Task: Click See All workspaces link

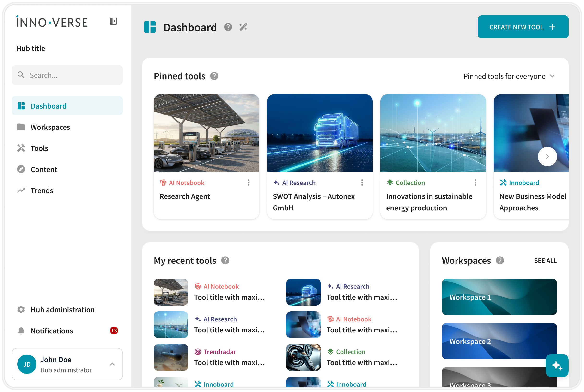Action: pyautogui.click(x=545, y=261)
